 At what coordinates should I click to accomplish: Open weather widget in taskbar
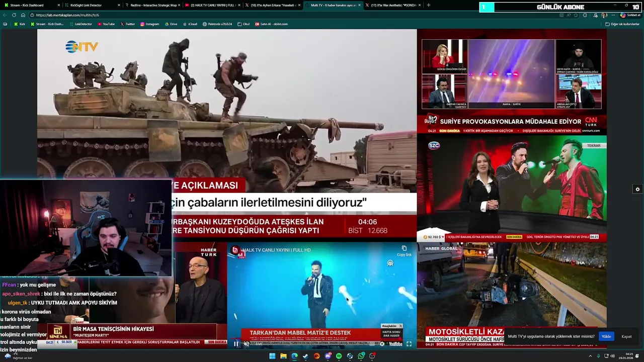coord(18,356)
